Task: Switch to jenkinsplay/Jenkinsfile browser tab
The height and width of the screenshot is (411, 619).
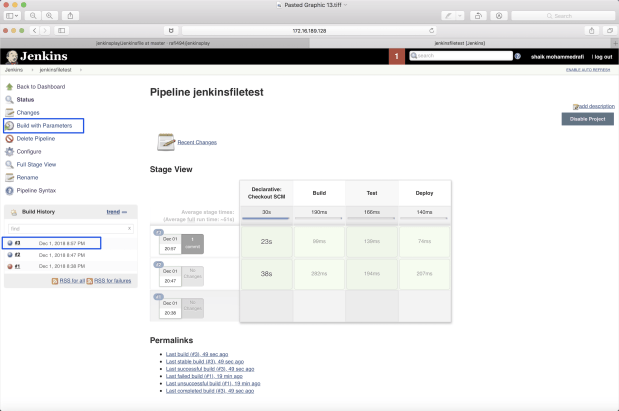Action: pos(153,43)
